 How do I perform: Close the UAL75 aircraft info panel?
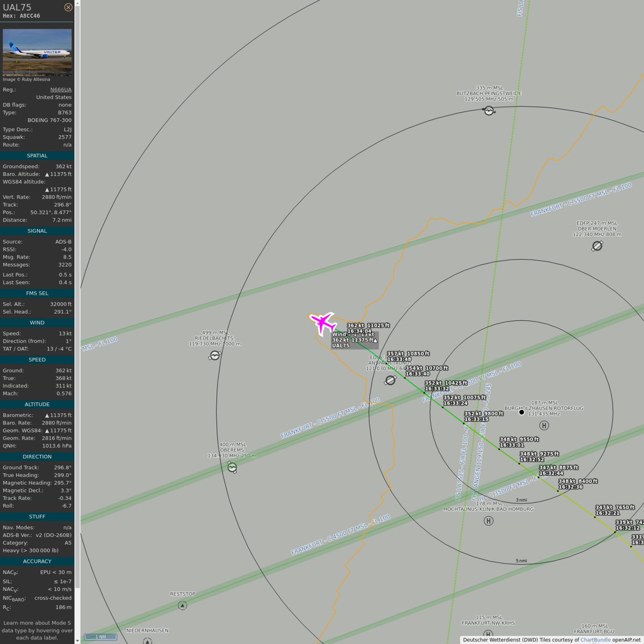[x=68, y=7]
